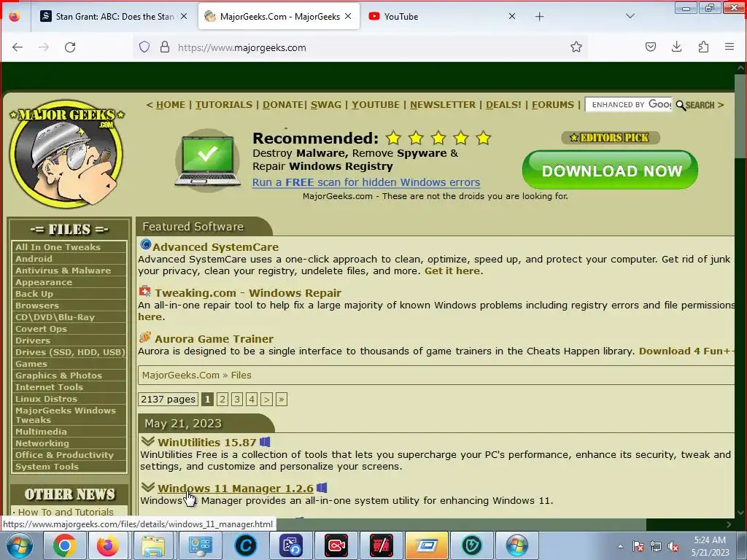Bookmark this page with the star
Screen dimensions: 747x560
click(x=576, y=47)
